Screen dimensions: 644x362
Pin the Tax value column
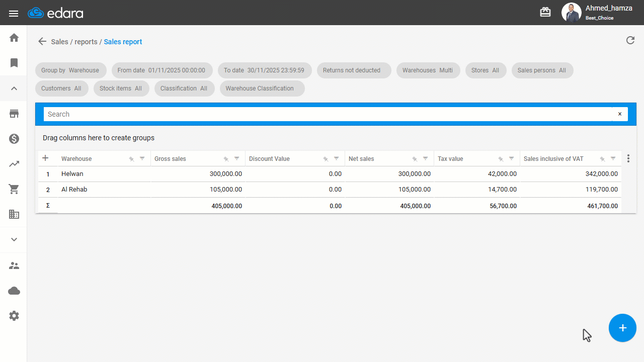(x=501, y=159)
